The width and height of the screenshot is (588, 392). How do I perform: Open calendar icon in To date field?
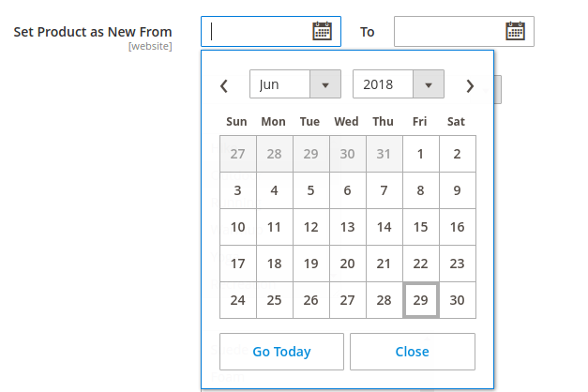pyautogui.click(x=515, y=31)
